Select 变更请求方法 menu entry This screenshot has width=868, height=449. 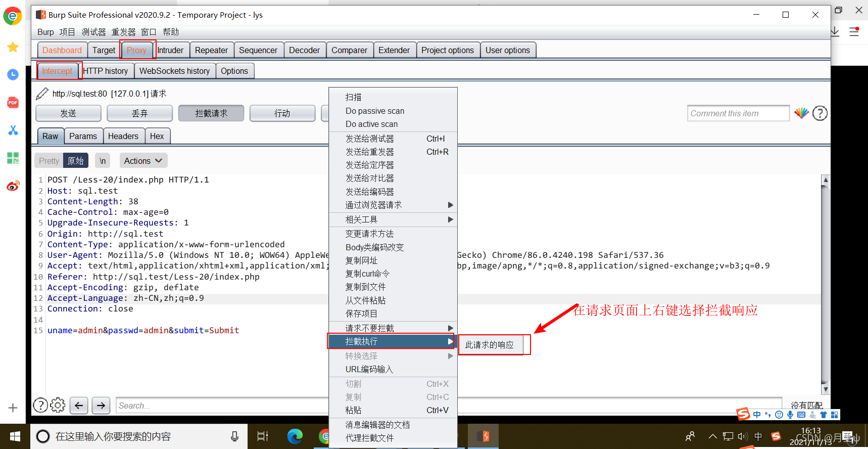tap(393, 234)
